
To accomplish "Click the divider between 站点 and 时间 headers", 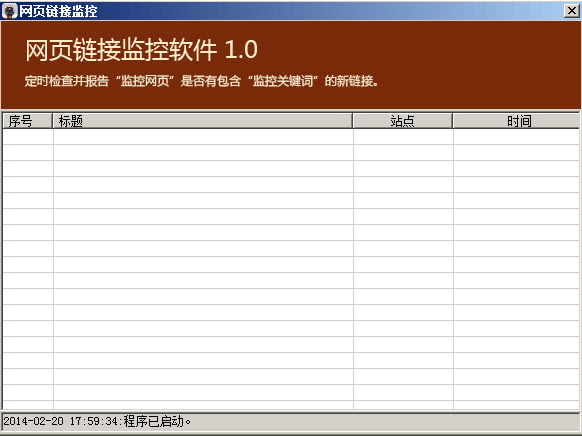I will (453, 121).
